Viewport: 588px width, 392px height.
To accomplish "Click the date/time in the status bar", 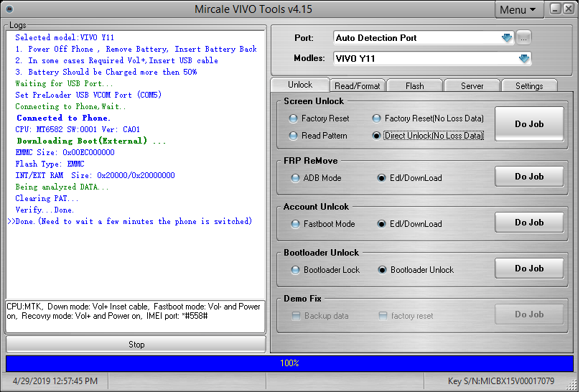I will [55, 381].
